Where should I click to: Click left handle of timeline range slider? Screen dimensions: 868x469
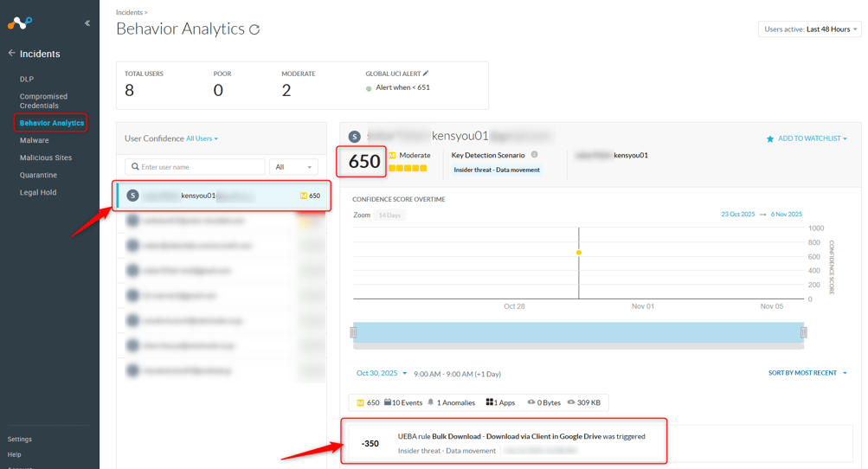coord(353,332)
